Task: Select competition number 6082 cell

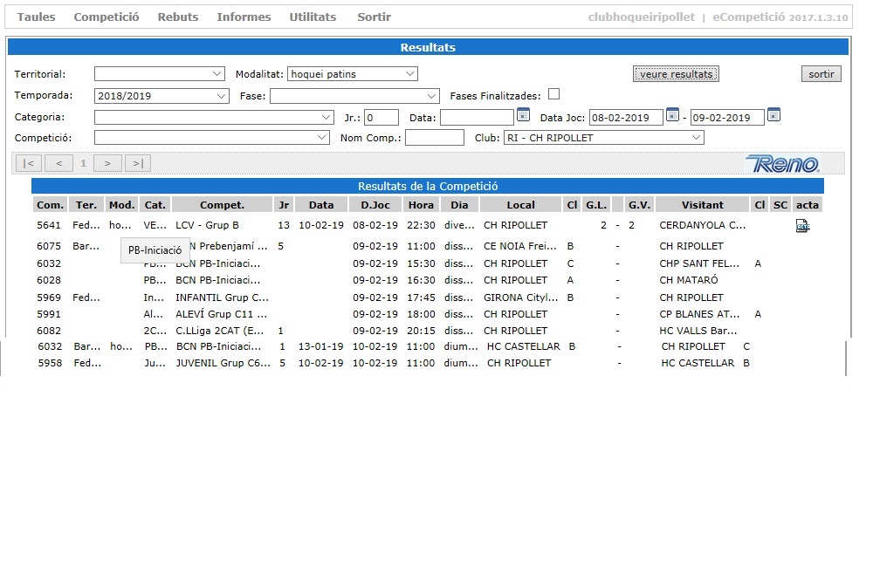Action: 49,331
